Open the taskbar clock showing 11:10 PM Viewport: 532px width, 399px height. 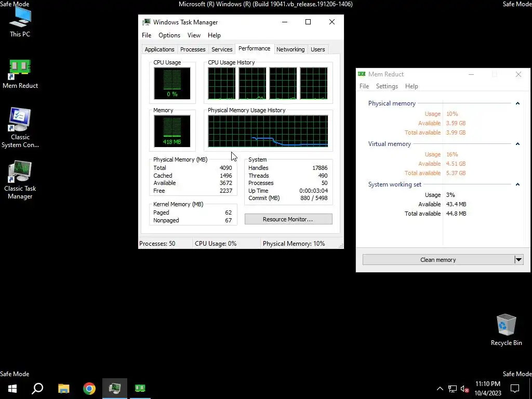pyautogui.click(x=487, y=389)
